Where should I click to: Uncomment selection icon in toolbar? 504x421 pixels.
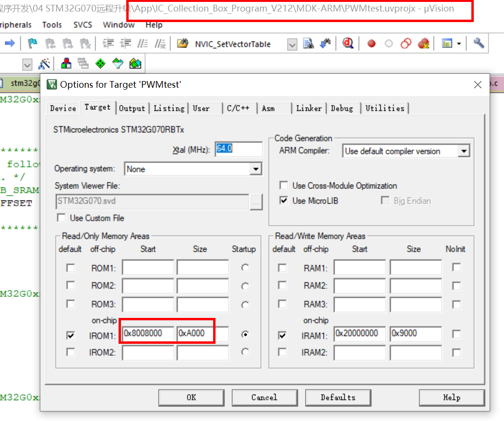pyautogui.click(x=160, y=43)
